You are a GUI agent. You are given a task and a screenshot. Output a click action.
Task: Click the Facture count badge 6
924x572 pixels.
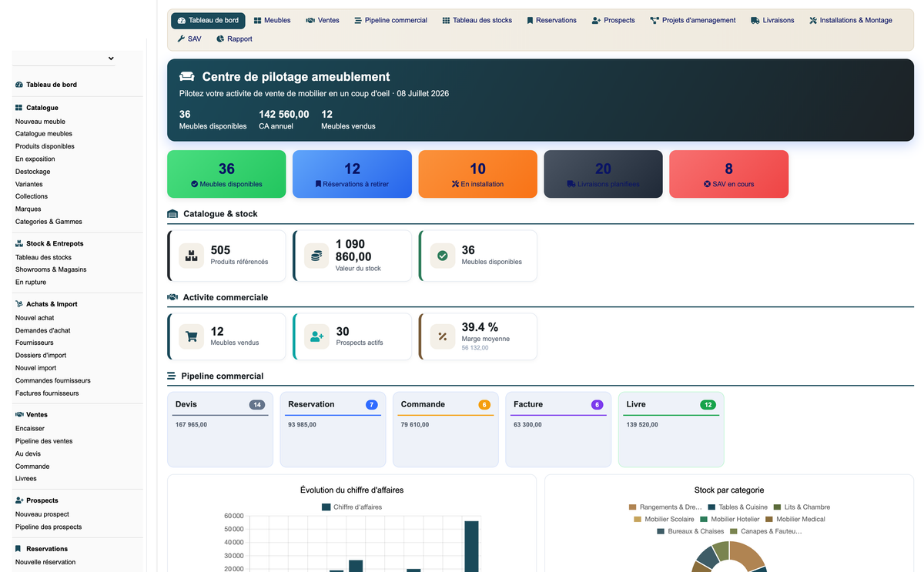pos(597,405)
